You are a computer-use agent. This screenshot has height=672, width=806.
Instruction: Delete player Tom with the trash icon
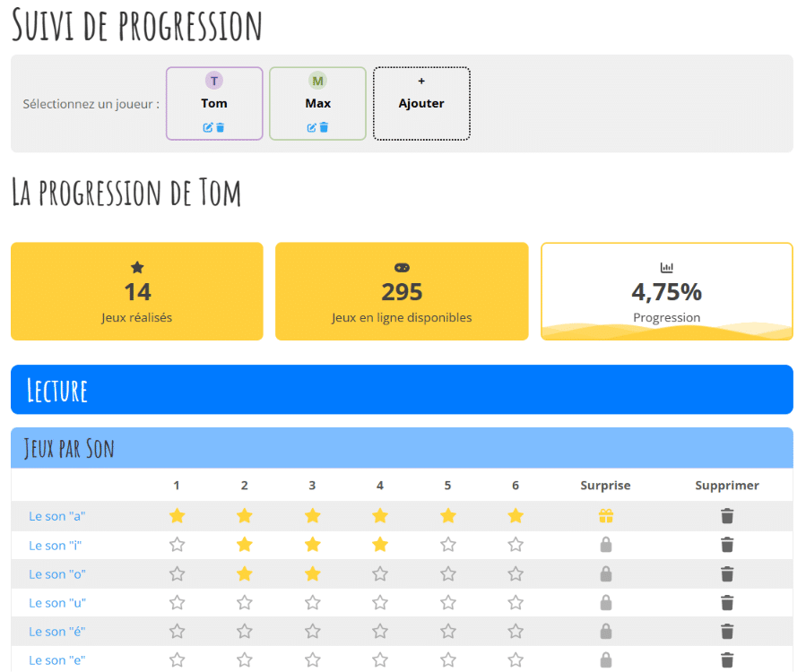[x=220, y=127]
